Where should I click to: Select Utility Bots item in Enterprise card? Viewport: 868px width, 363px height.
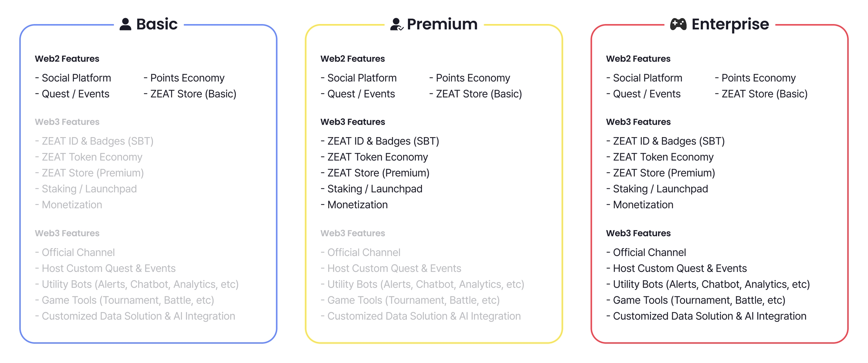pyautogui.click(x=711, y=284)
